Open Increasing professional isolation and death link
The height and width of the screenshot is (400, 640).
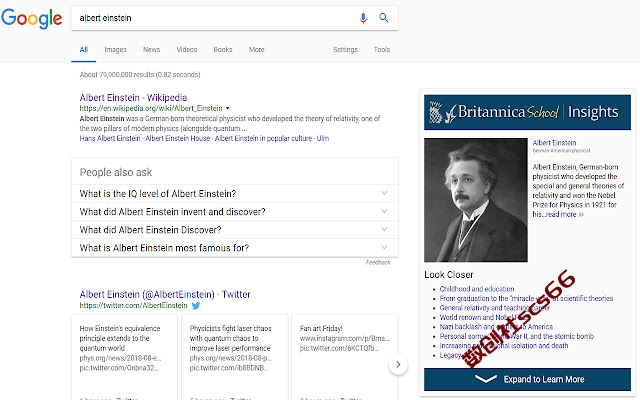pos(504,346)
